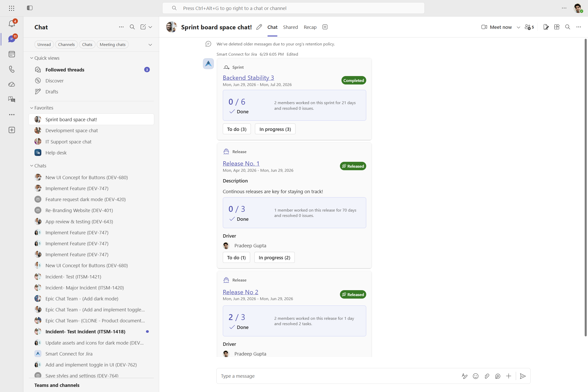Open the Calendar from left rail
This screenshot has height=392, width=588.
click(x=12, y=54)
